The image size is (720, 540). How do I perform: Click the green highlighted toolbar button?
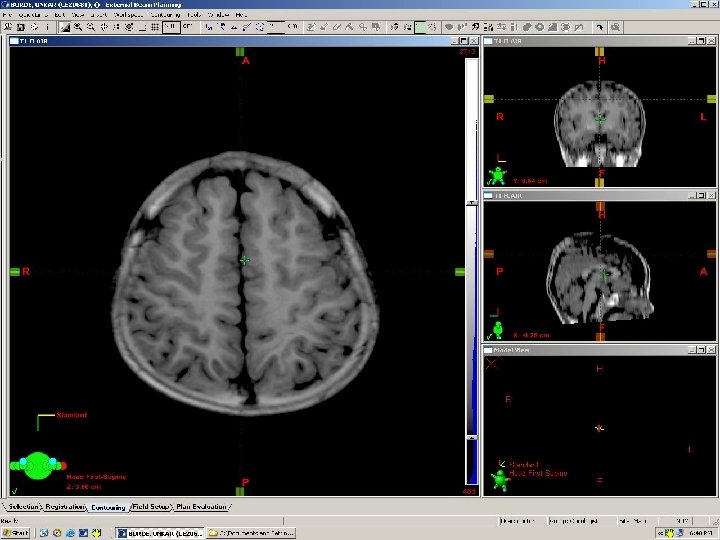click(x=420, y=27)
